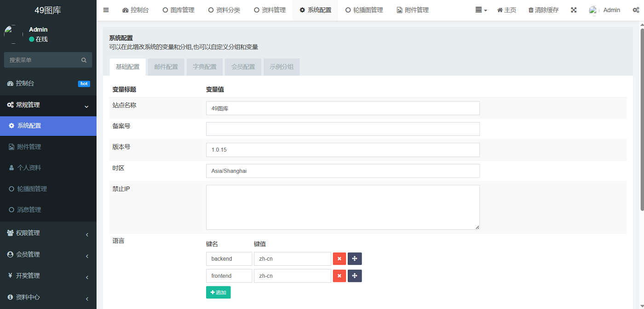The width and height of the screenshot is (644, 309).
Task: Click the 禁止IP text area
Action: click(x=342, y=207)
